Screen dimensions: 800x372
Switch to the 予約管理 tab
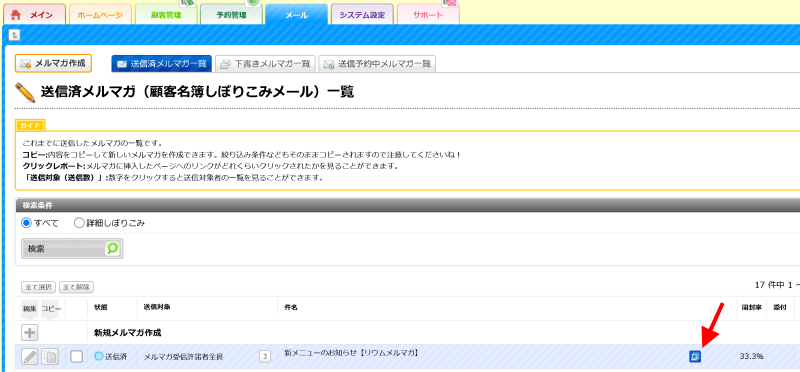(x=231, y=15)
